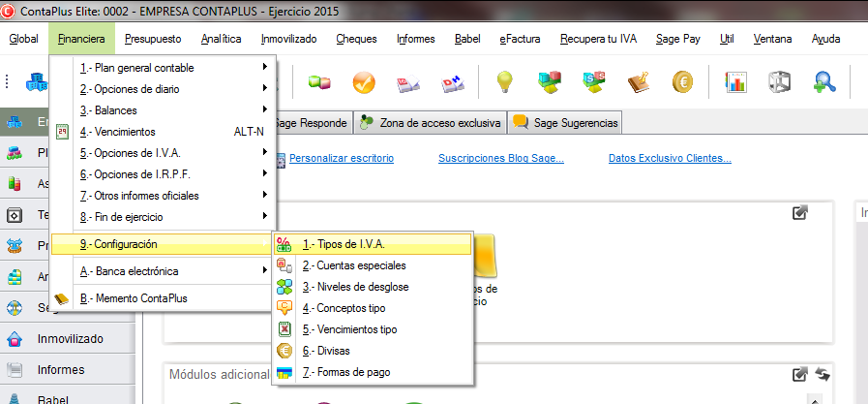
Task: Open the Informes menu in menu bar
Action: (416, 39)
